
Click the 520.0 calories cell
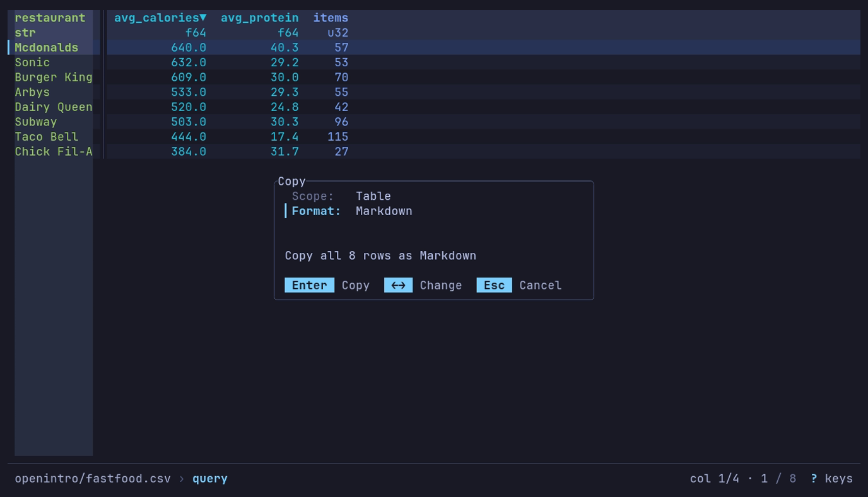coord(189,107)
